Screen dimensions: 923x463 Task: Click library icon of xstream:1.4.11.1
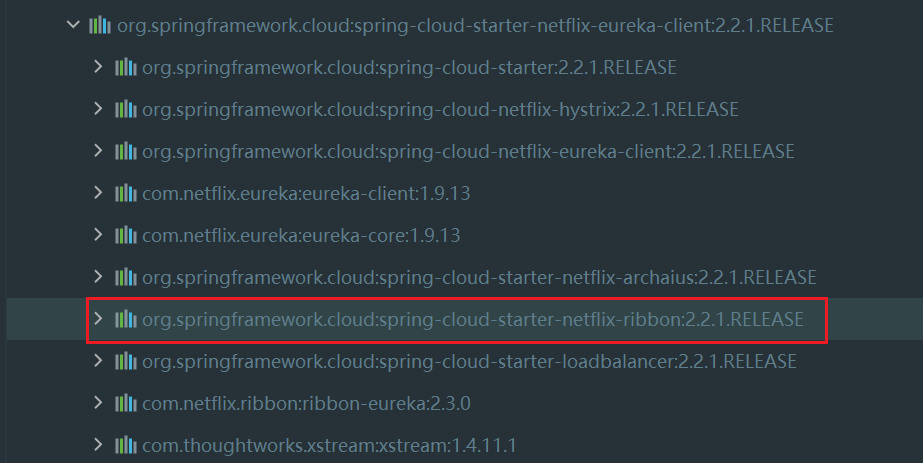coord(125,444)
